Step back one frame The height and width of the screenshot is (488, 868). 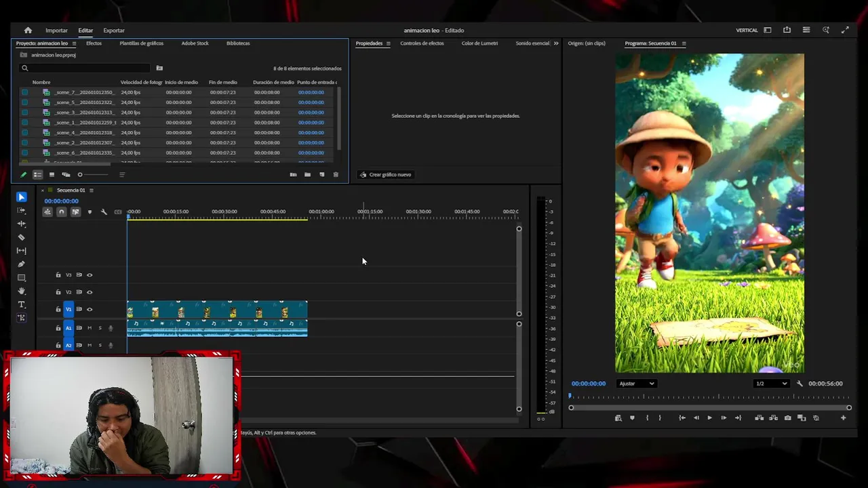click(x=696, y=418)
